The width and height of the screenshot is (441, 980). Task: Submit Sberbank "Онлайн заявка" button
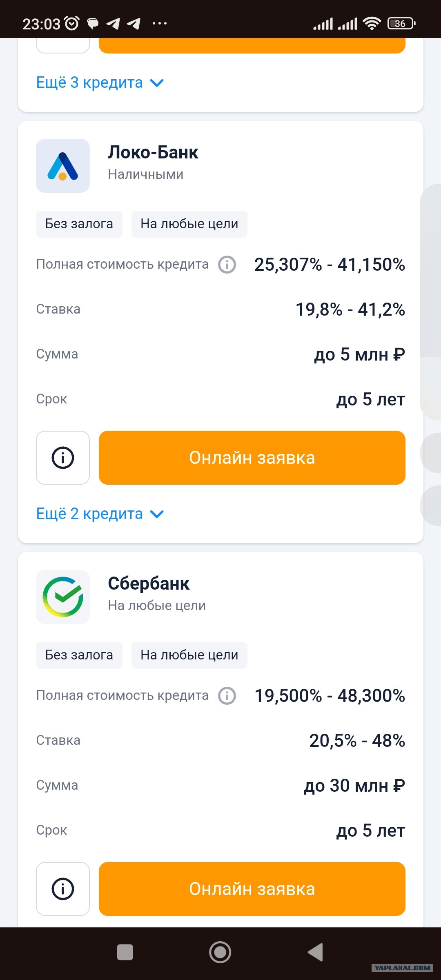click(252, 889)
